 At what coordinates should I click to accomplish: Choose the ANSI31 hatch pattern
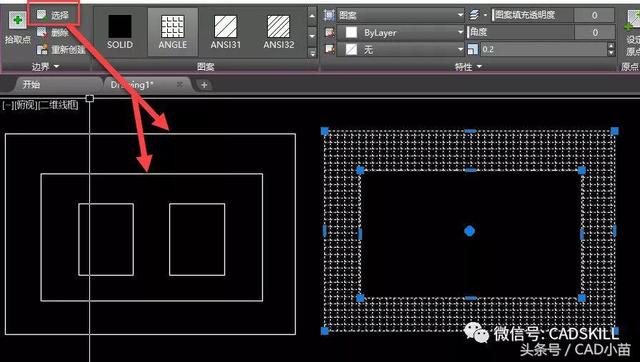tap(226, 32)
